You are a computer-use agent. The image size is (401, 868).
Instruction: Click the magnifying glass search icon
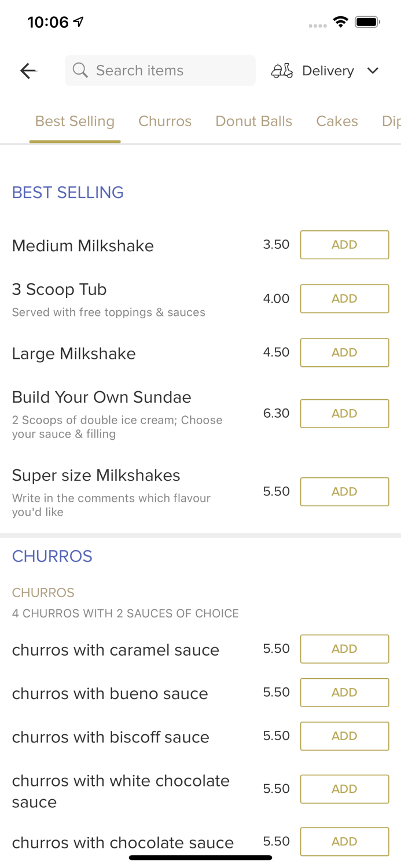[80, 70]
